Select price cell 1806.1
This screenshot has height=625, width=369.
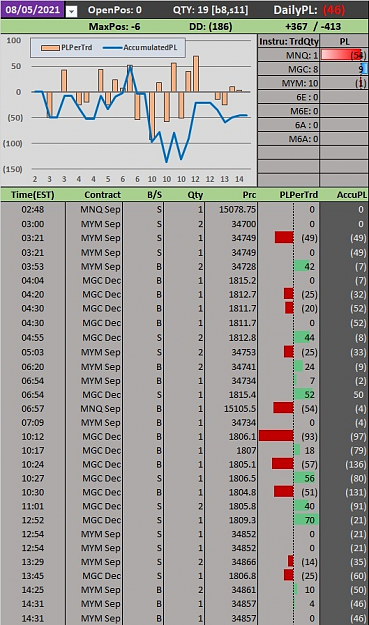(x=231, y=436)
